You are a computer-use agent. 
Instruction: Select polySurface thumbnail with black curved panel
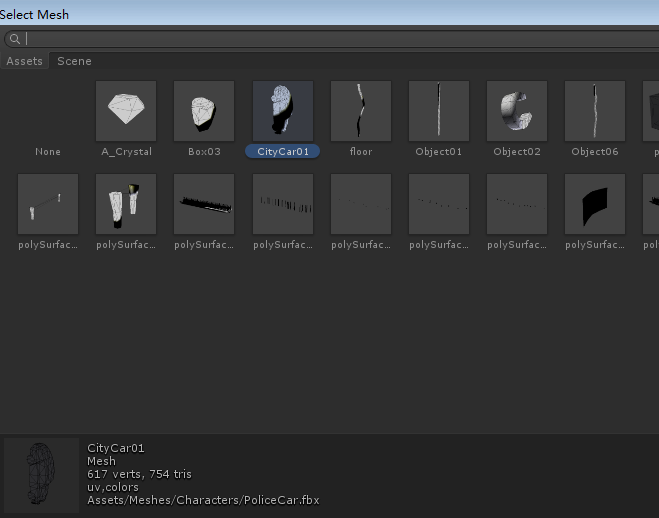point(595,204)
